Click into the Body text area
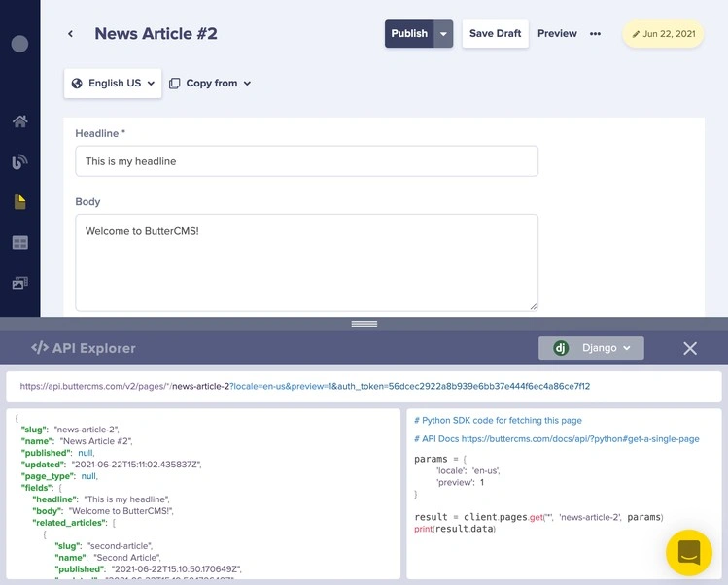 coord(307,262)
